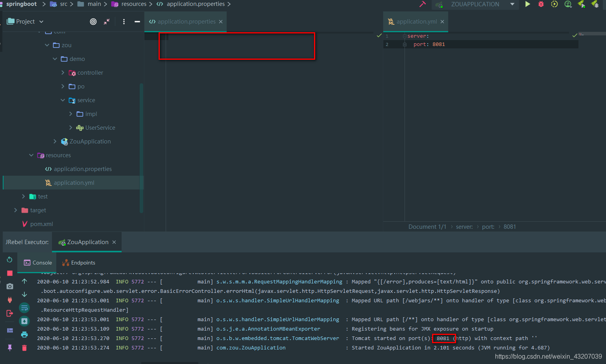This screenshot has width=606, height=364.
Task: Click the red plug icon in run sidebar
Action: click(10, 300)
